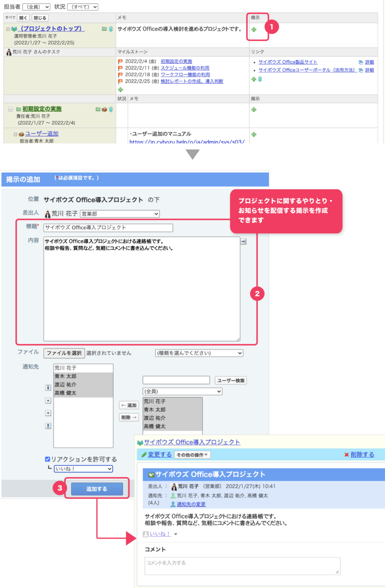The image size is (385, 588).
Task: Click the 削除する link
Action: click(x=362, y=455)
